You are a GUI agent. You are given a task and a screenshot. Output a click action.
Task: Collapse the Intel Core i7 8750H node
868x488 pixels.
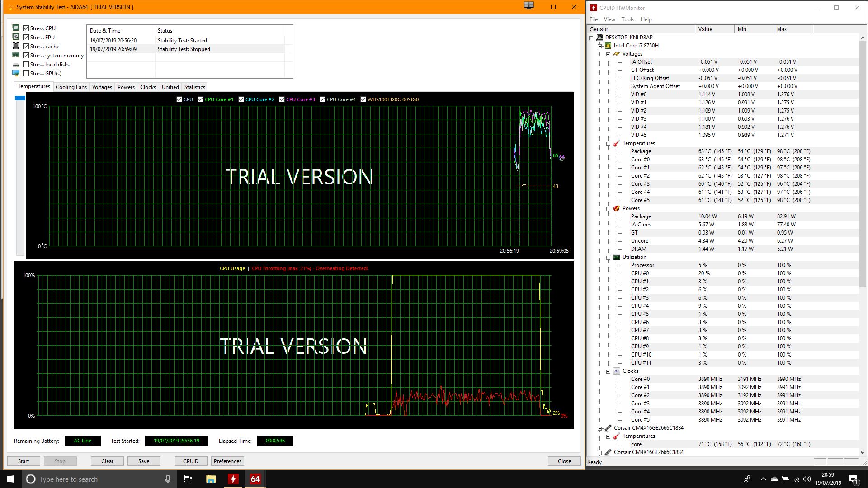[x=600, y=46]
